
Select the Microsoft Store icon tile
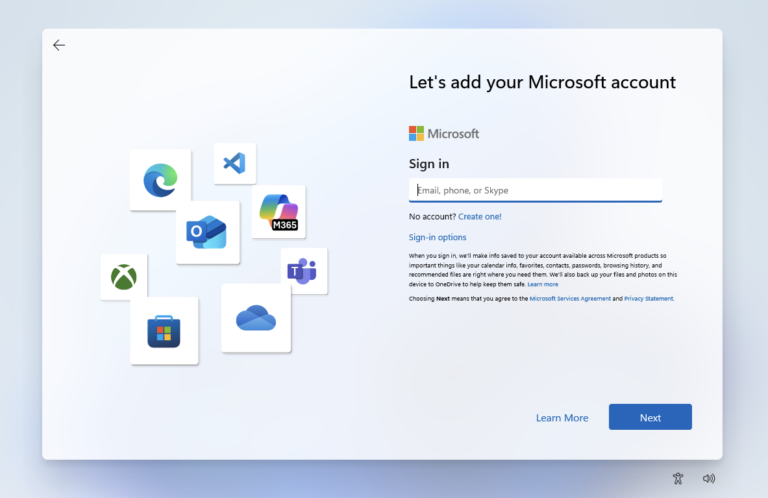pyautogui.click(x=164, y=331)
